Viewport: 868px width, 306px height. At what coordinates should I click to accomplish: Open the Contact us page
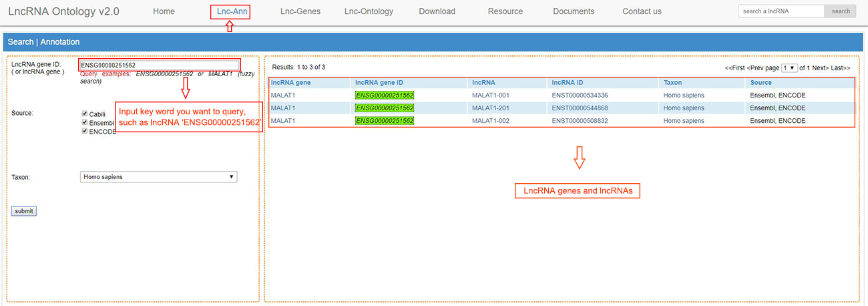click(642, 11)
